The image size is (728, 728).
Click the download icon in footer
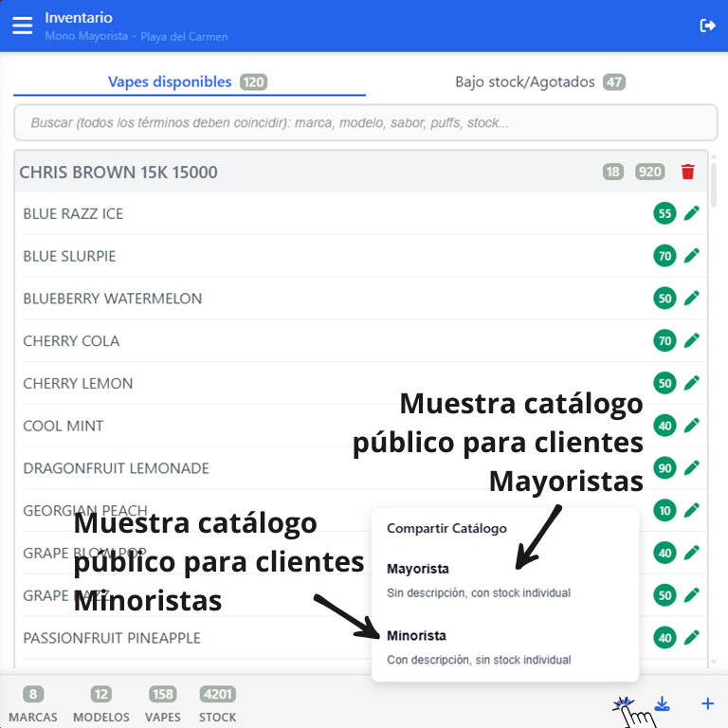(663, 703)
